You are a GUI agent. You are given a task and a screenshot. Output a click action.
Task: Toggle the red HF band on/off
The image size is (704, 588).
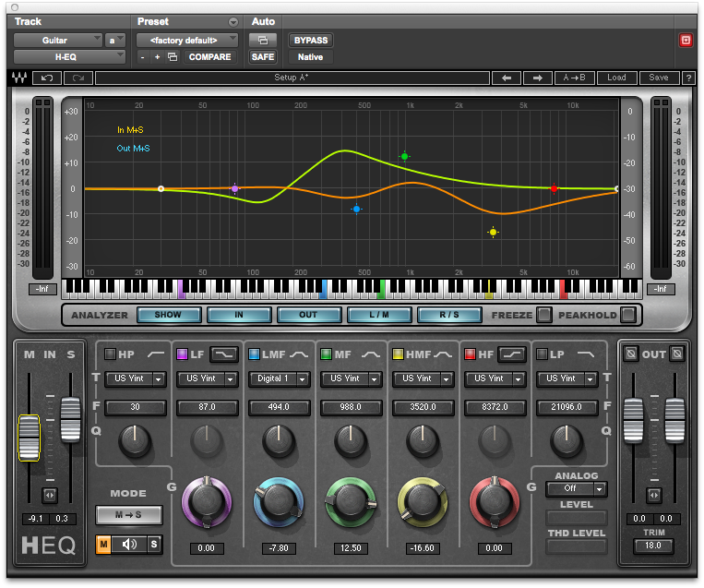(470, 354)
